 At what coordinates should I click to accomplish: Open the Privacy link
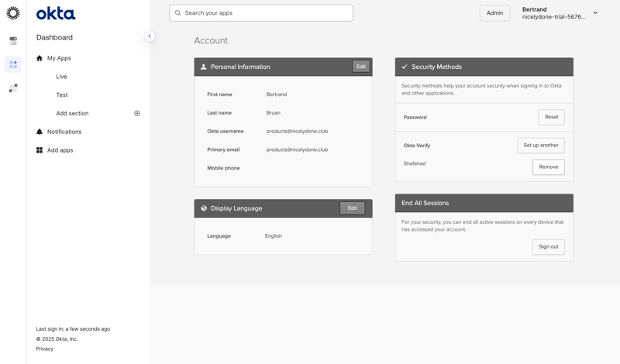point(45,349)
